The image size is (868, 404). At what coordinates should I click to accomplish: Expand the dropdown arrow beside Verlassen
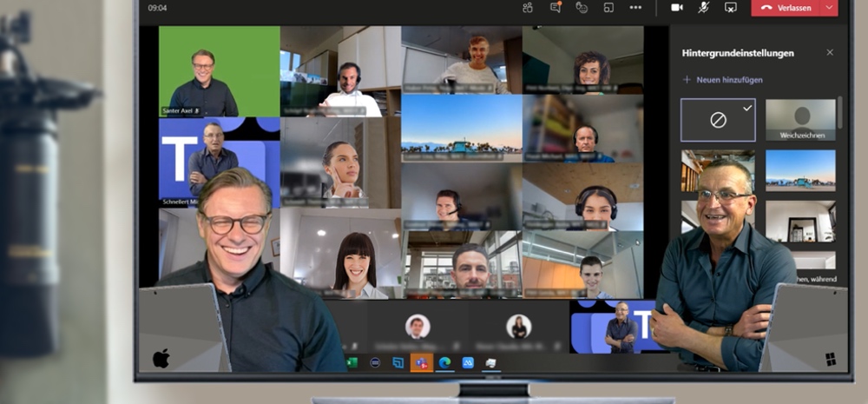coord(829,8)
